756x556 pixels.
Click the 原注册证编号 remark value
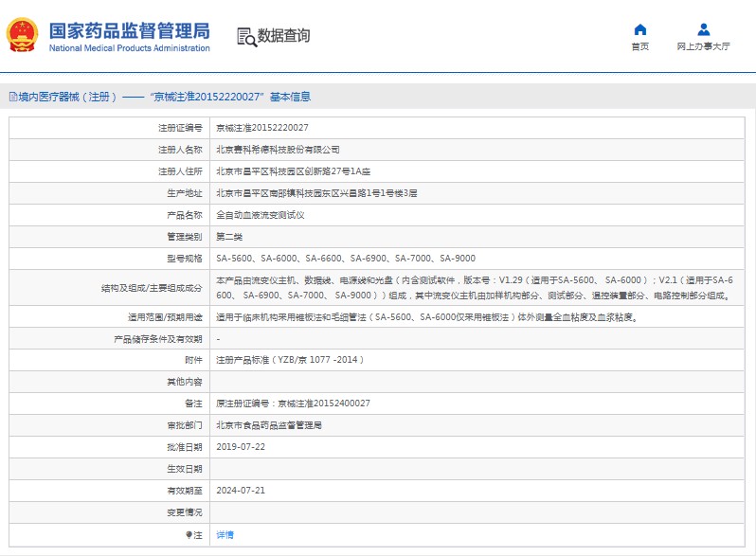point(293,404)
